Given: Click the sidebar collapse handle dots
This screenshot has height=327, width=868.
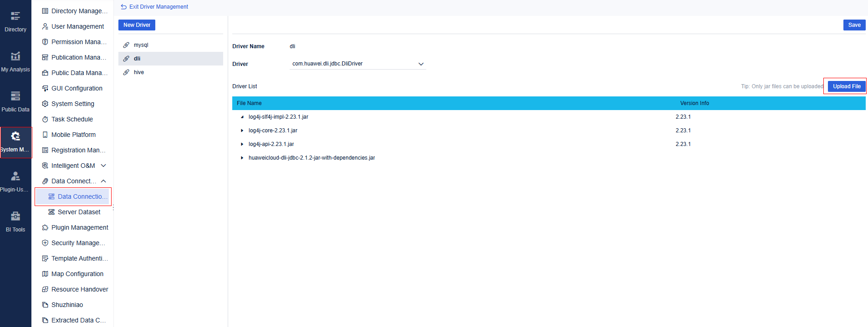Looking at the screenshot, I should coord(113,208).
